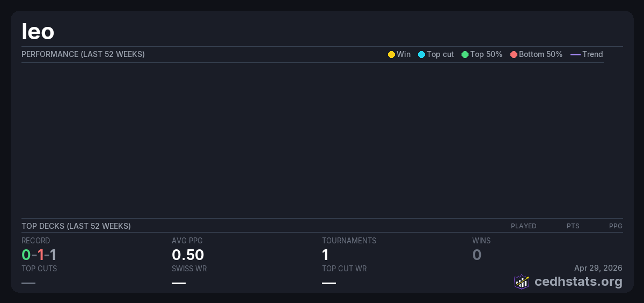The image size is (644, 303).
Task: Click the 0.50 average PPG value
Action: coord(188,255)
